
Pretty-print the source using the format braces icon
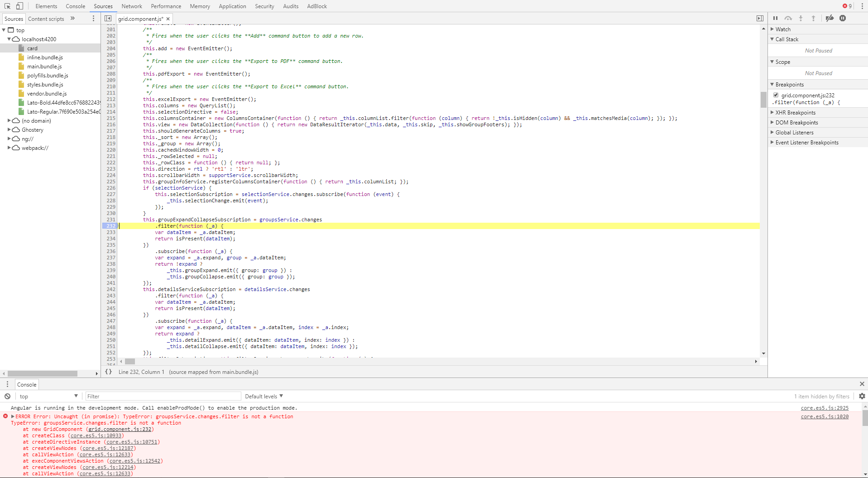tap(108, 372)
